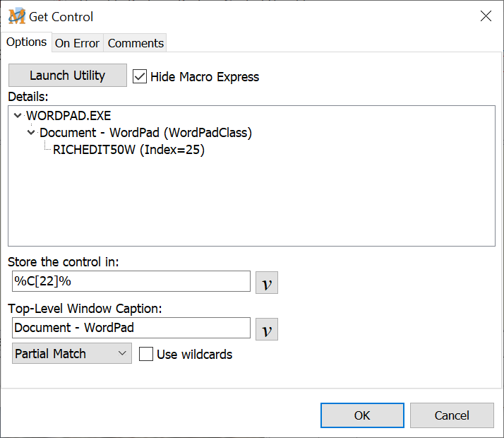Uncheck the Hide Macro Express checkbox
The image size is (504, 438).
pyautogui.click(x=140, y=76)
